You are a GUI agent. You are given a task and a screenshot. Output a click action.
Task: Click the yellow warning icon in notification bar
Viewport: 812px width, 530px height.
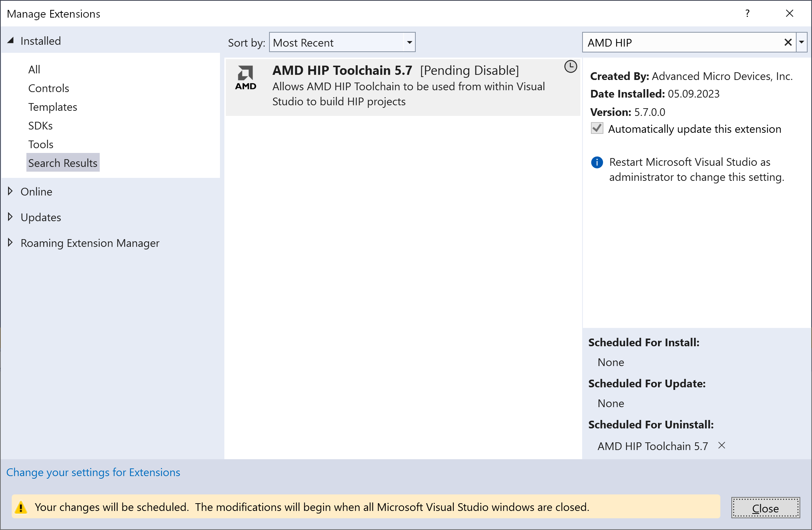click(21, 507)
